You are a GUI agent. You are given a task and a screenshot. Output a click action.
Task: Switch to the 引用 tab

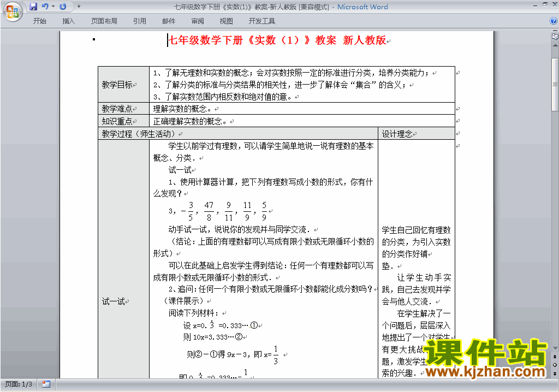point(140,21)
